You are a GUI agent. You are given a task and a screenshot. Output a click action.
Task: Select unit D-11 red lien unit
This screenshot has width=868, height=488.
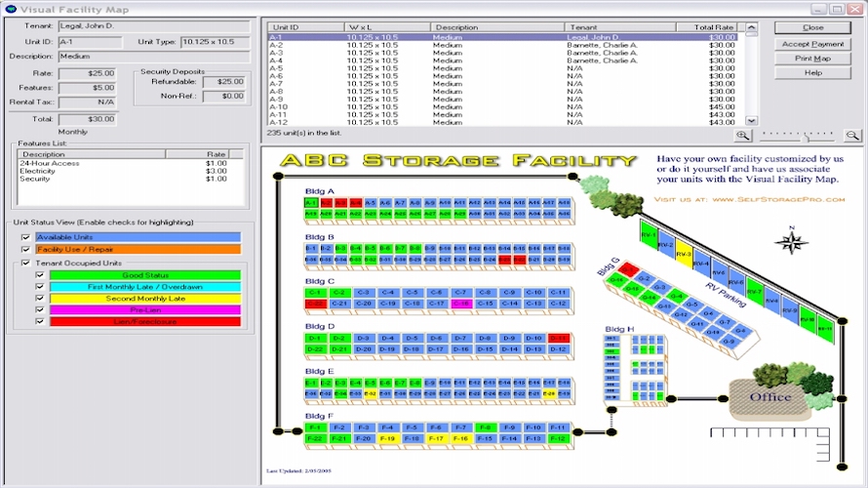tap(558, 338)
